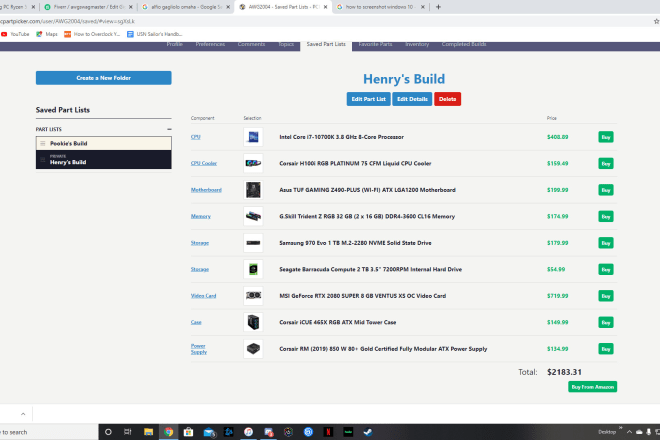Open Netflix app in the taskbar

click(328, 432)
